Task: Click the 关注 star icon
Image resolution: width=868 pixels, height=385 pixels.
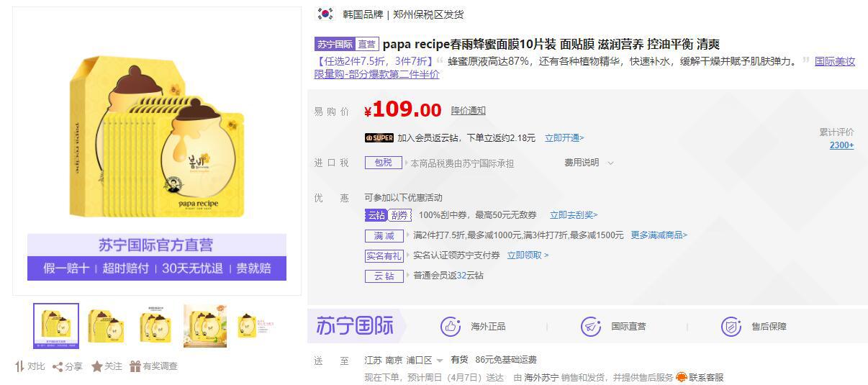Action: [96, 366]
